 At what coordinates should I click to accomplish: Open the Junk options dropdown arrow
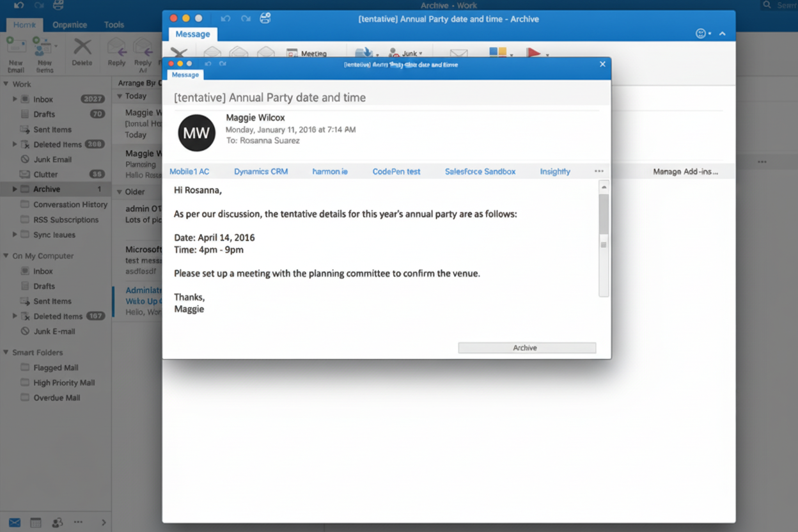[x=421, y=54]
